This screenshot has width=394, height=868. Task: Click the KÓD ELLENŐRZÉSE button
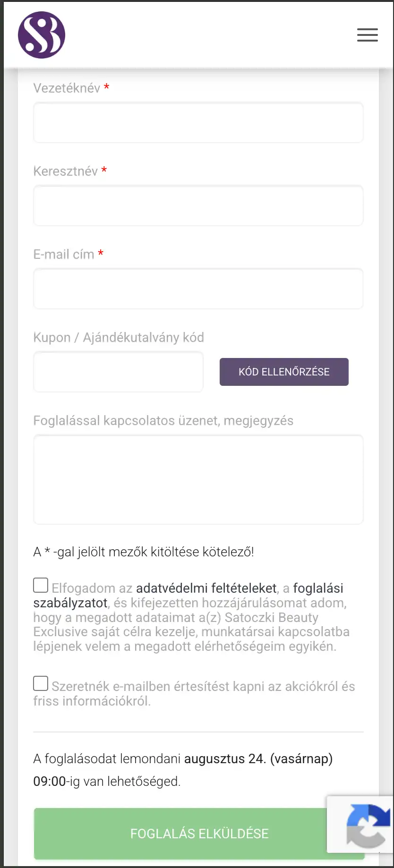[283, 372]
